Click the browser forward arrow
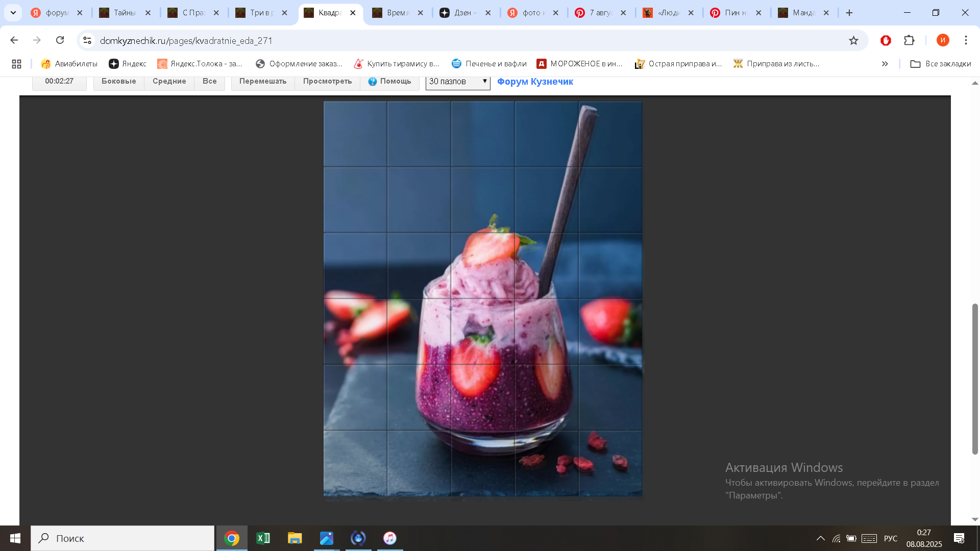The image size is (980, 551). [x=37, y=40]
